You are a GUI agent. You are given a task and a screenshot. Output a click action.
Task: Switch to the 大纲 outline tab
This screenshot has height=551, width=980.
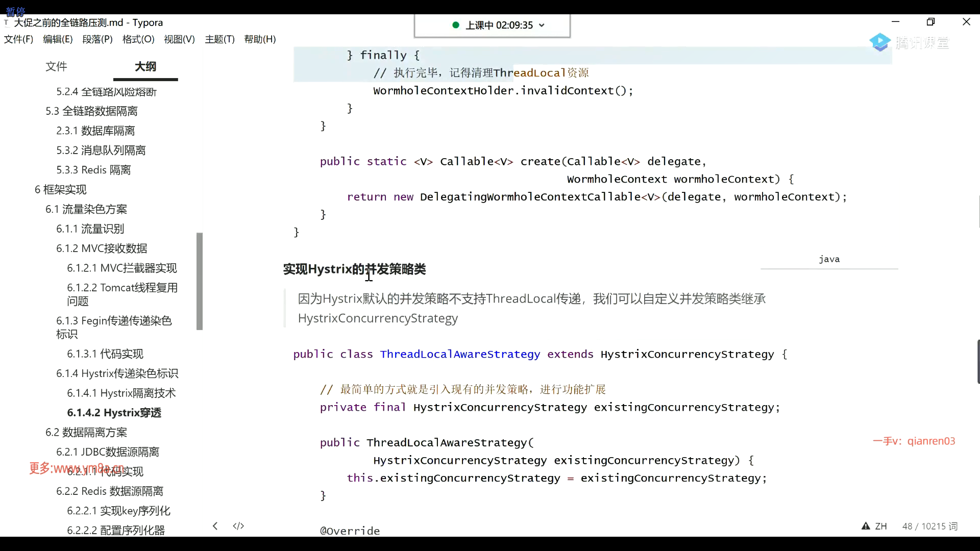click(145, 66)
